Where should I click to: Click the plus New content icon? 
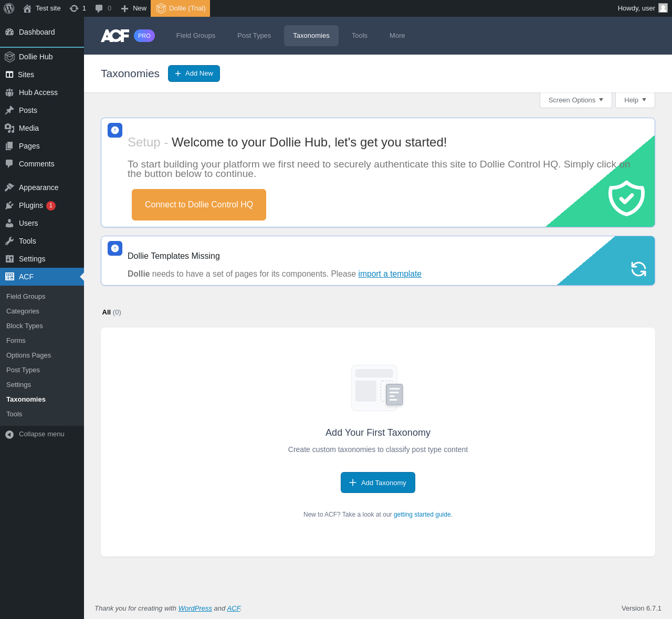124,8
